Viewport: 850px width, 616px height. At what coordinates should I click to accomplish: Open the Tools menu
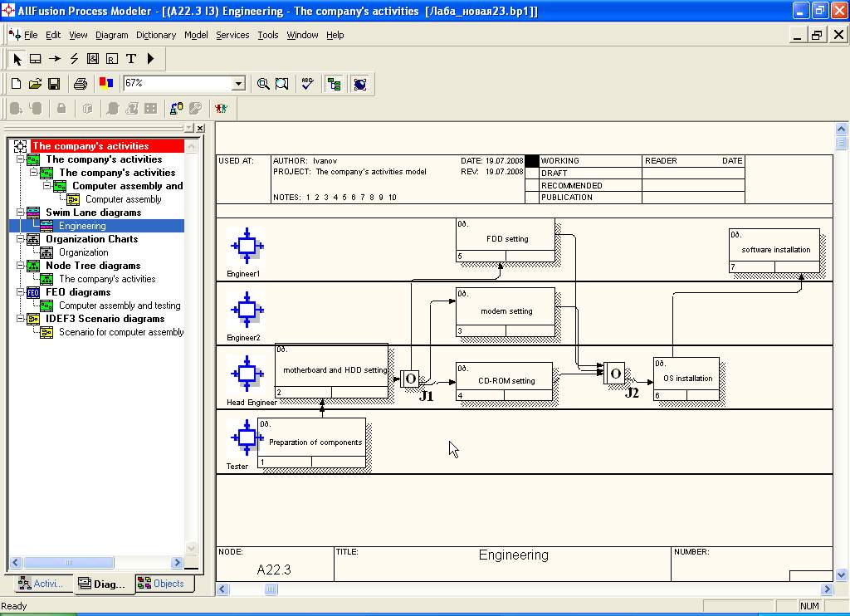pos(268,35)
